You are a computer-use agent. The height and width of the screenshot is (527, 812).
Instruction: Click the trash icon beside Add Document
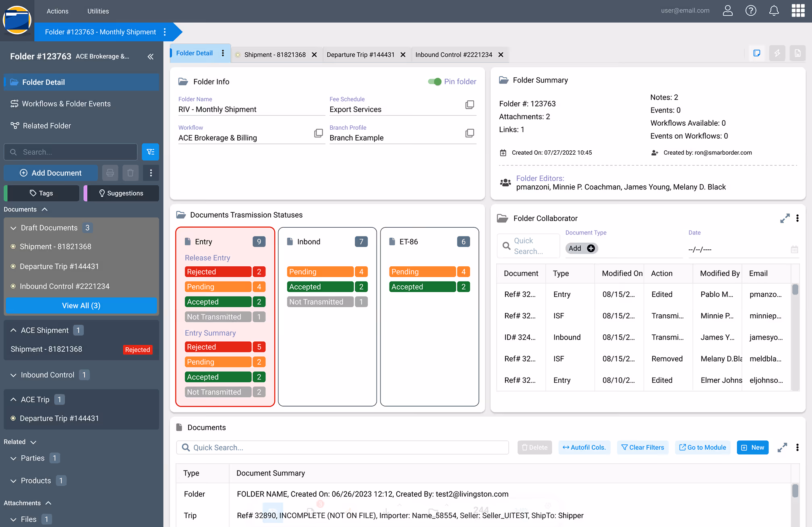coord(130,173)
